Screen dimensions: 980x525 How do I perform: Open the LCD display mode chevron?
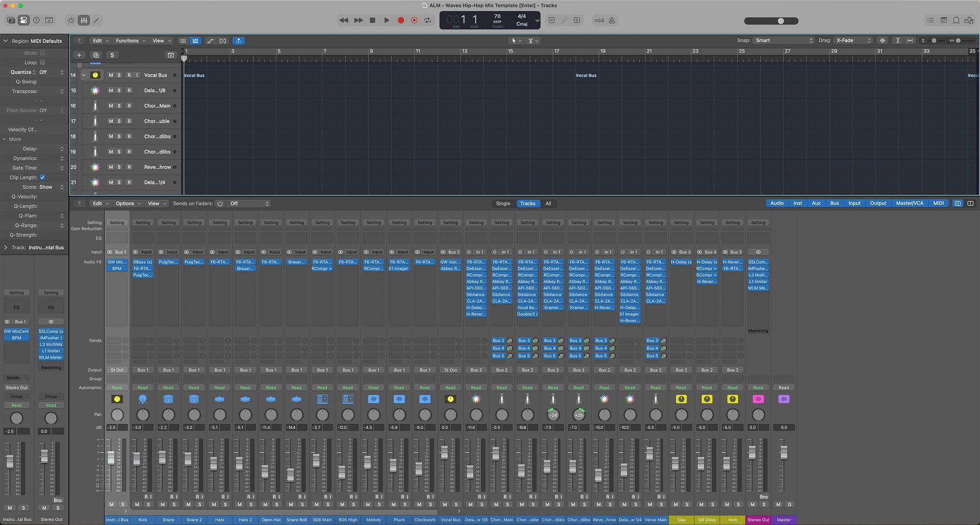tap(537, 21)
